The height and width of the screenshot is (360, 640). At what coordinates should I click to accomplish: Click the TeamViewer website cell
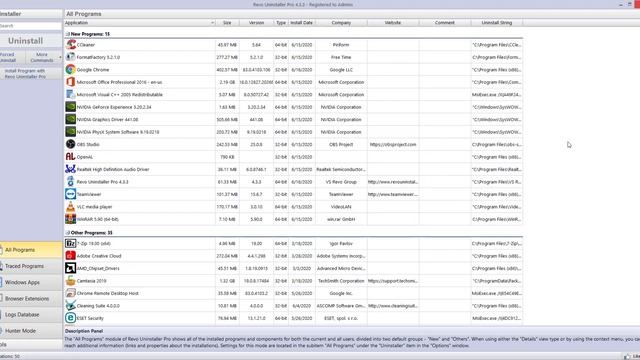(x=393, y=194)
